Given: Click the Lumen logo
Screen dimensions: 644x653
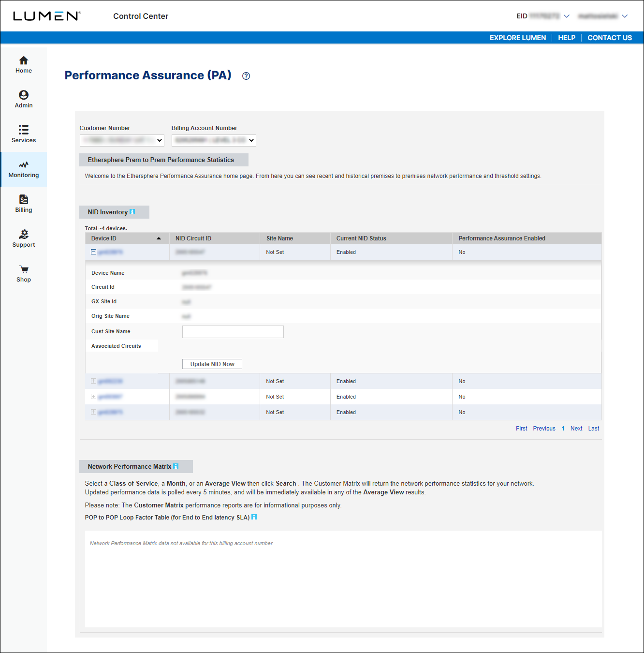Looking at the screenshot, I should tap(46, 16).
